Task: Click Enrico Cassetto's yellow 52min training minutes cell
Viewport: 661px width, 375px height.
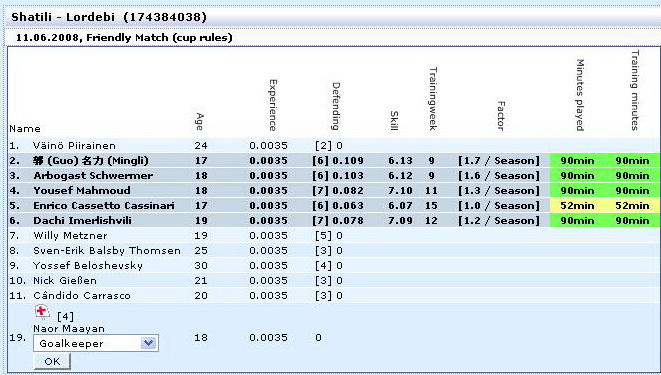Action: (x=632, y=206)
